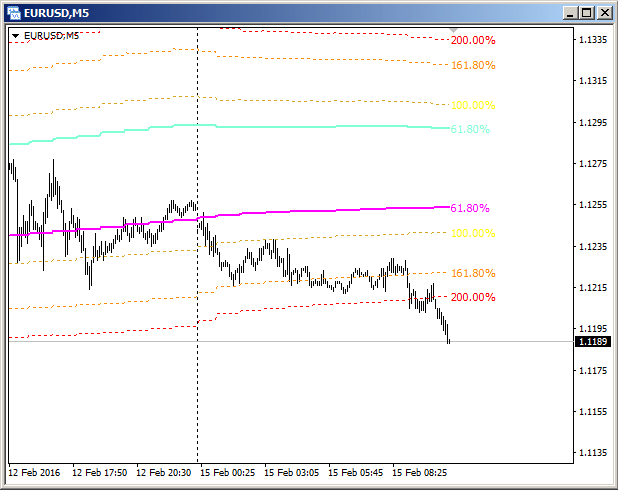The image size is (618, 490).
Task: Expand the EURUSD,M5 triangle in the chart corner
Action: [x=16, y=36]
